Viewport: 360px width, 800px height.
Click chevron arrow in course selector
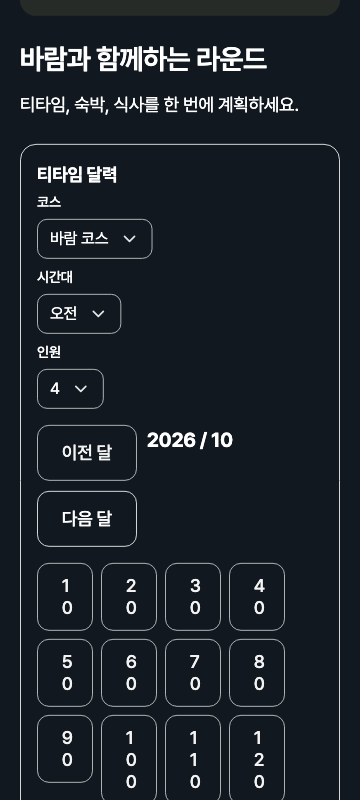click(130, 239)
